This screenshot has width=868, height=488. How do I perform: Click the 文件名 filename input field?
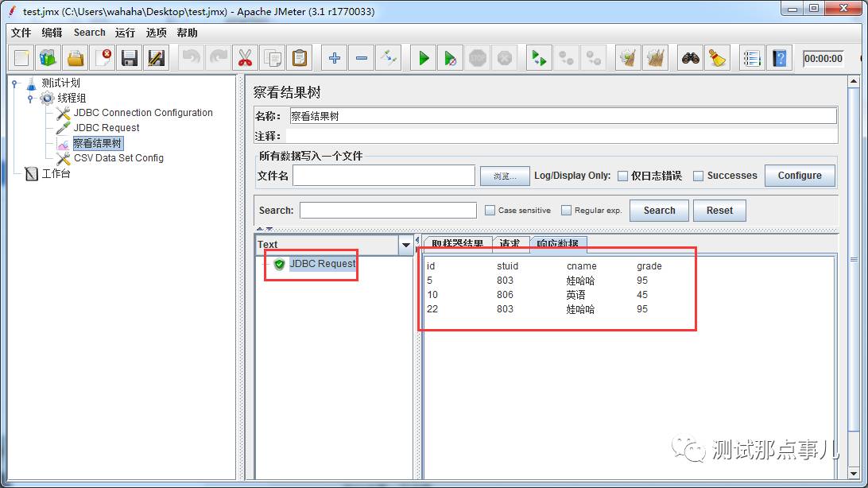point(384,176)
